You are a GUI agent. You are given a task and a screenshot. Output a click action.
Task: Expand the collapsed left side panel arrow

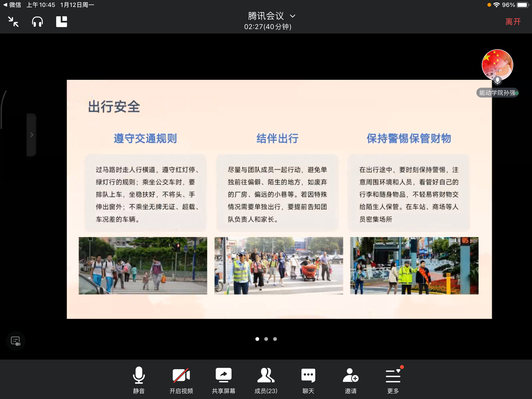point(32,135)
